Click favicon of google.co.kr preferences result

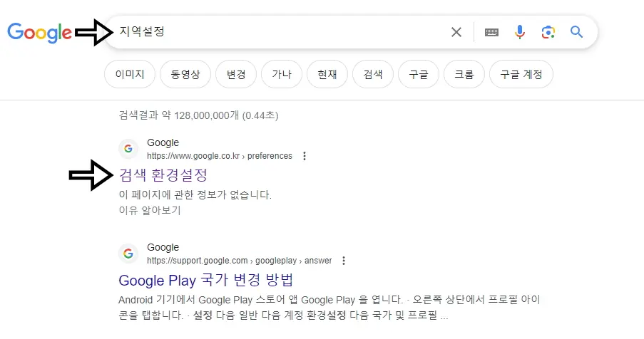point(128,149)
